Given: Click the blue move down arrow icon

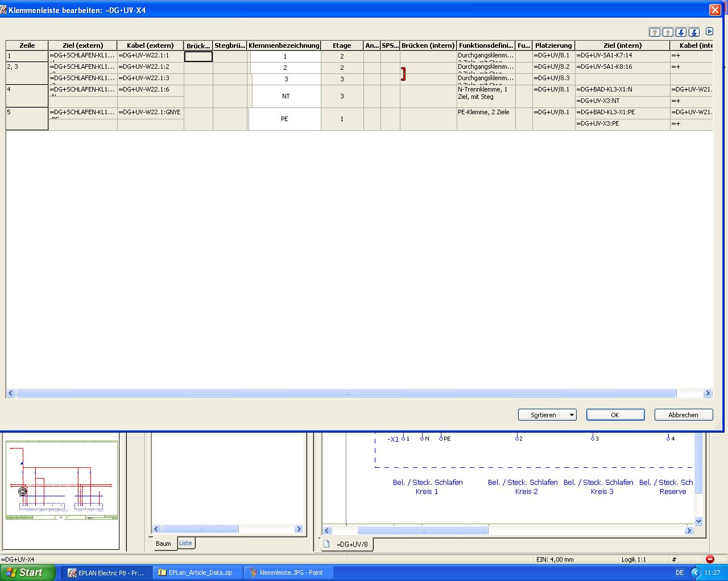Looking at the screenshot, I should (x=681, y=32).
